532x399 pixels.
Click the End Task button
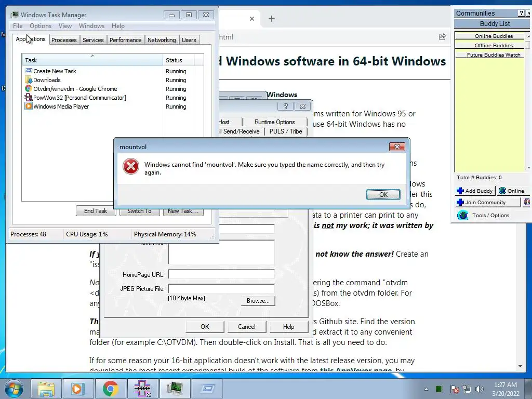pyautogui.click(x=96, y=211)
